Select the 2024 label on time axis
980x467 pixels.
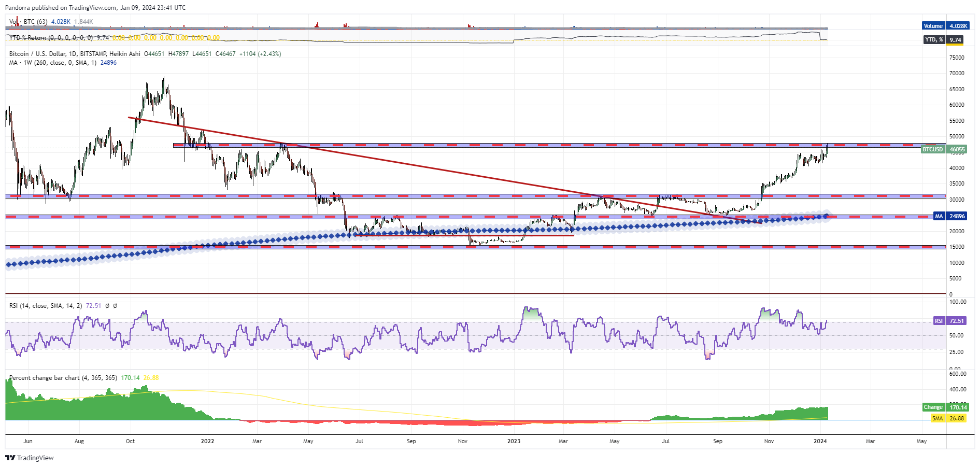[820, 442]
